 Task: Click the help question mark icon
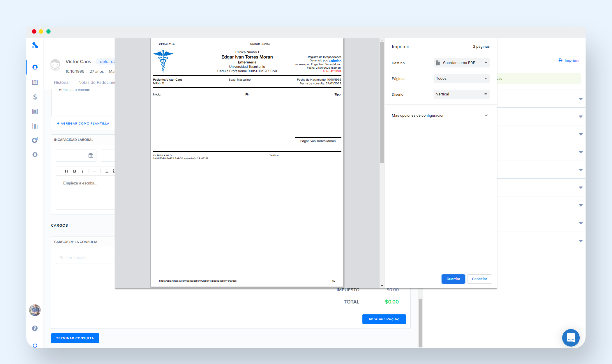(35, 328)
